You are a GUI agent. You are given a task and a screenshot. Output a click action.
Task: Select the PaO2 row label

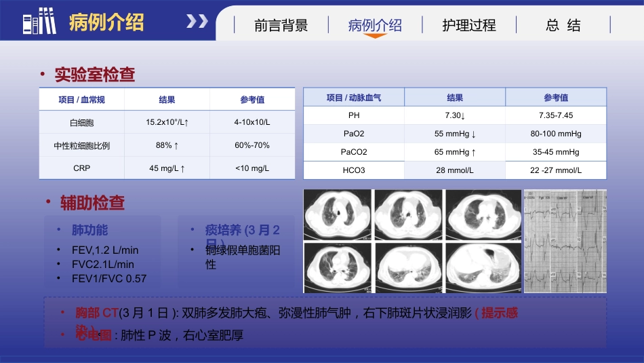pyautogui.click(x=354, y=134)
